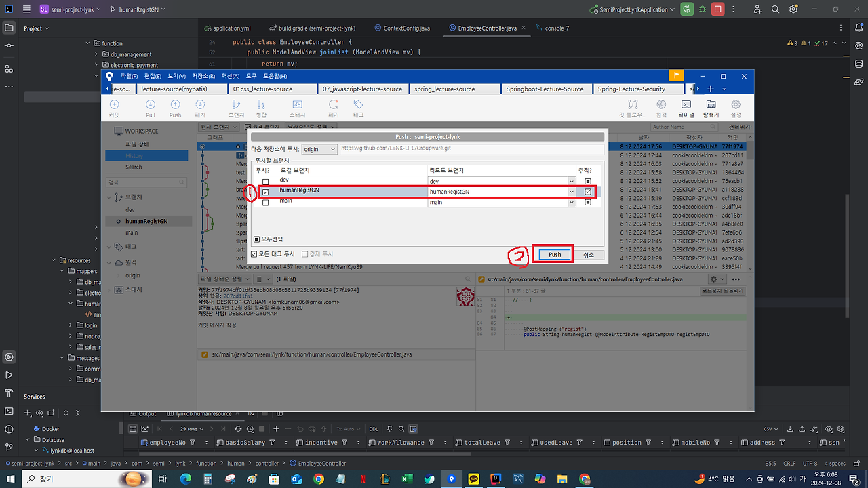
Task: Open the 저장소(R) menu in Sourcetree
Action: coord(203,76)
